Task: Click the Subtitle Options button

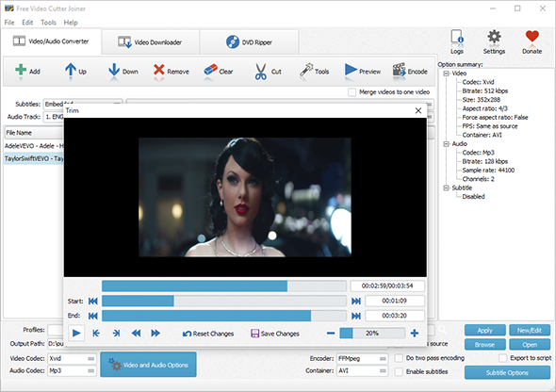Action: (507, 373)
